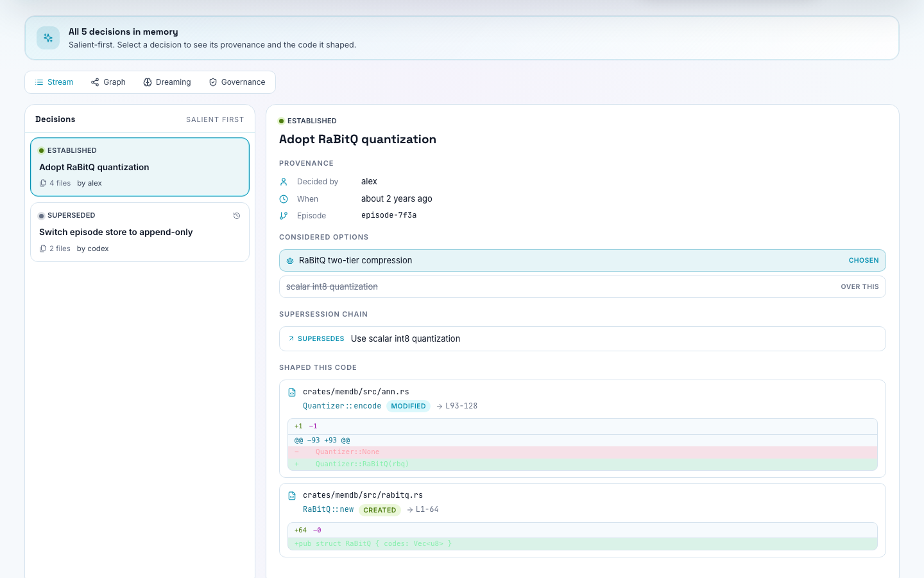
Task: Open the Graph tab
Action: point(108,82)
